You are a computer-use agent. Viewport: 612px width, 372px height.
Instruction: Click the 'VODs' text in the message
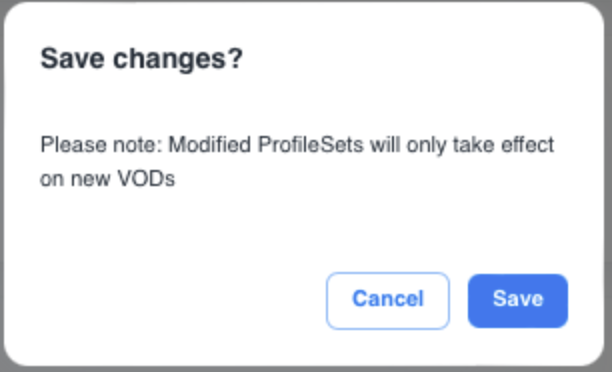(146, 179)
